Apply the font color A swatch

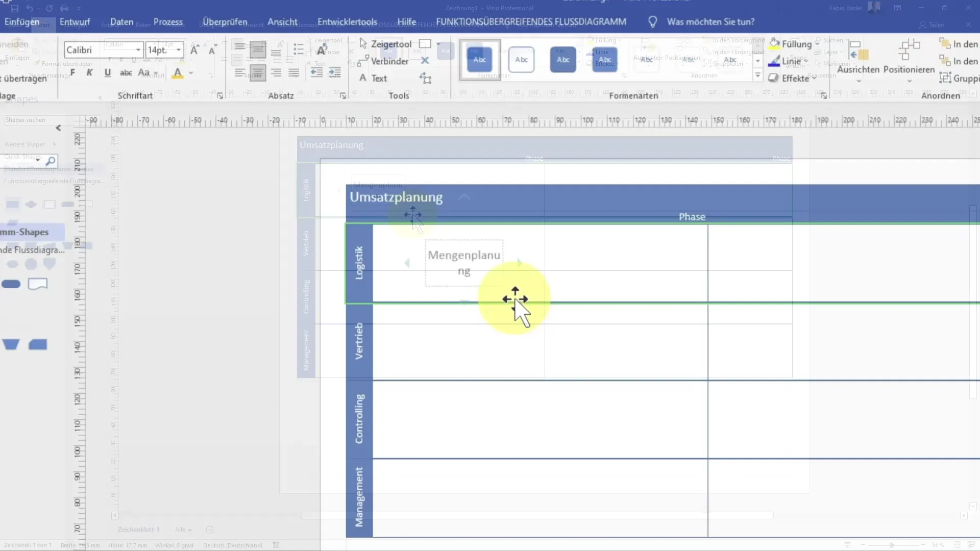(178, 73)
